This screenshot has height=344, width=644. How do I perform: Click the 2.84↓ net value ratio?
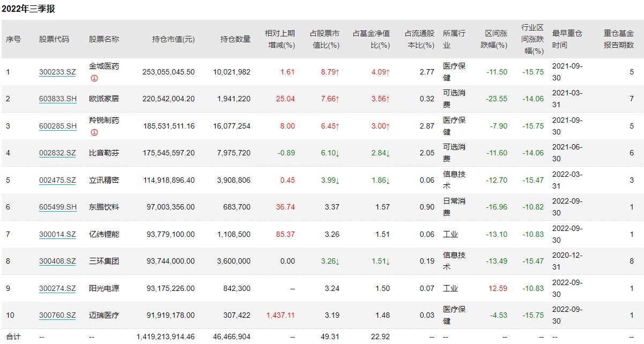tap(380, 153)
